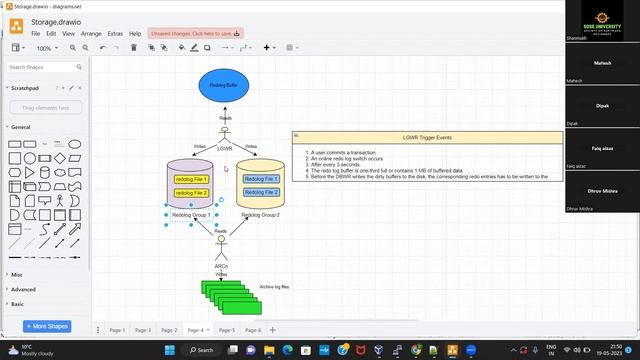Open the Edit menu

coord(51,33)
